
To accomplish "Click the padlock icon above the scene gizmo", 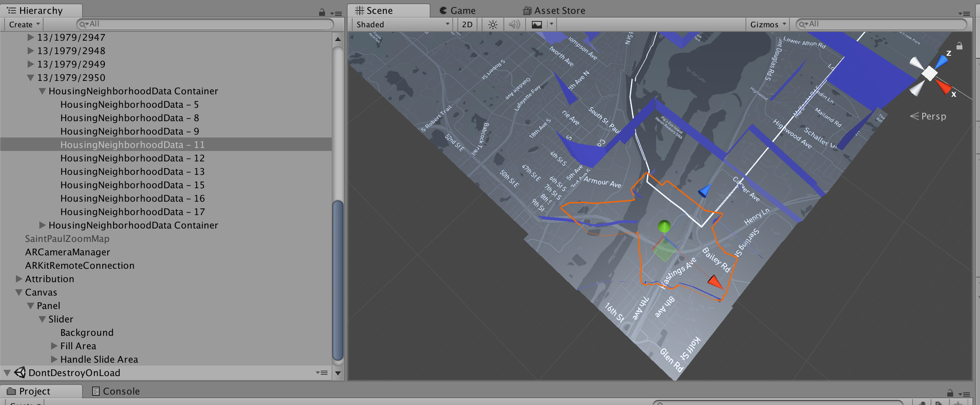I will (959, 45).
